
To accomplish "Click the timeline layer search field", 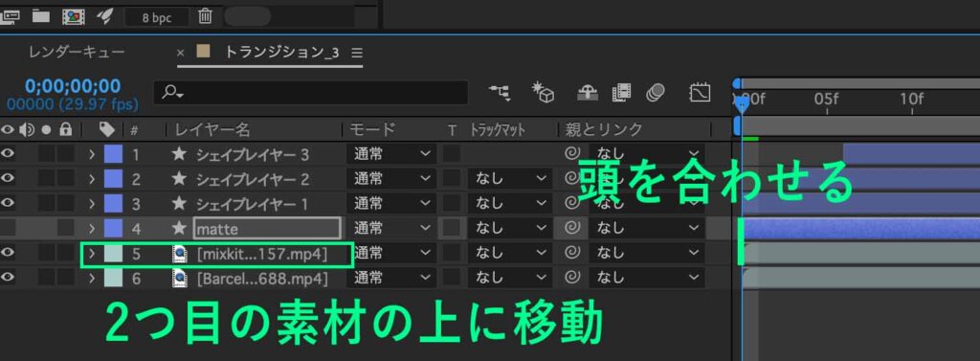I will tap(311, 93).
